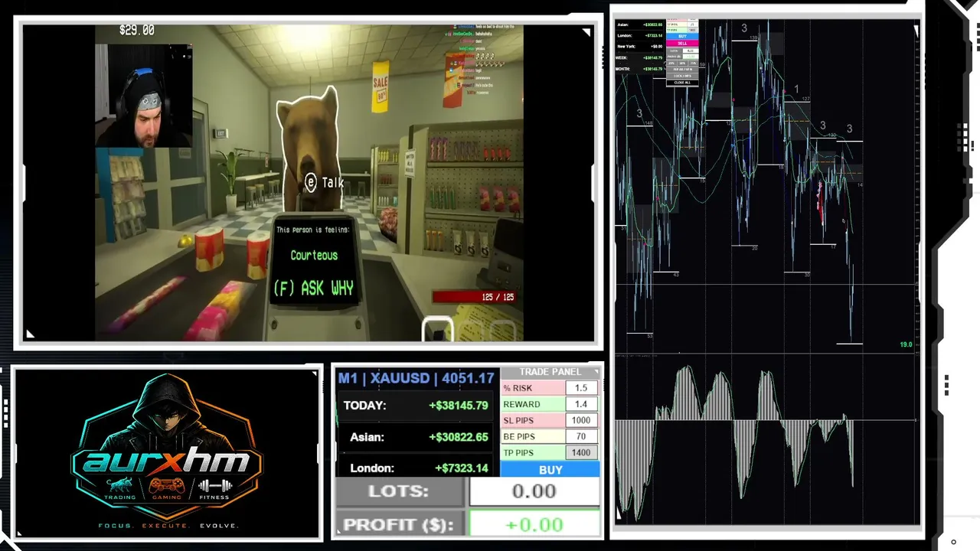The image size is (980, 551).
Task: Click the % RISK label in the trade panel
Action: 518,388
